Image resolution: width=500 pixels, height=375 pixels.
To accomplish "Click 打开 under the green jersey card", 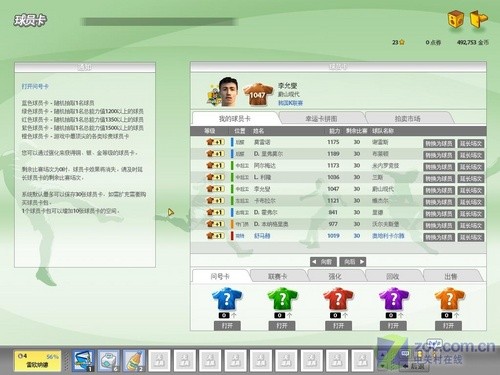I will tap(282, 325).
